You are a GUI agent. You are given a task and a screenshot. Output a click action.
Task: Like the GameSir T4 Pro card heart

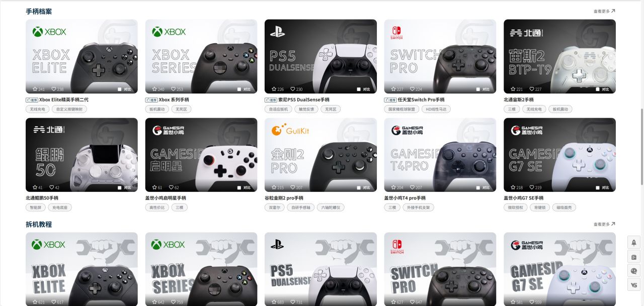pyautogui.click(x=412, y=188)
